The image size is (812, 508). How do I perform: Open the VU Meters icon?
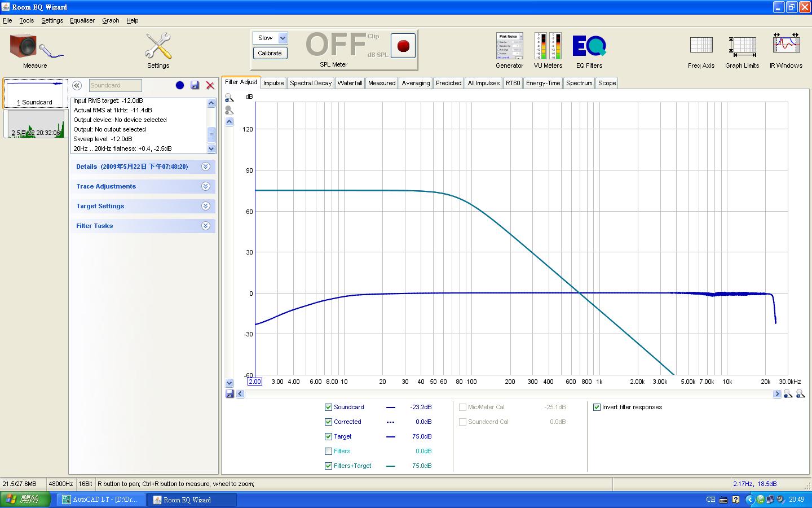[x=548, y=46]
